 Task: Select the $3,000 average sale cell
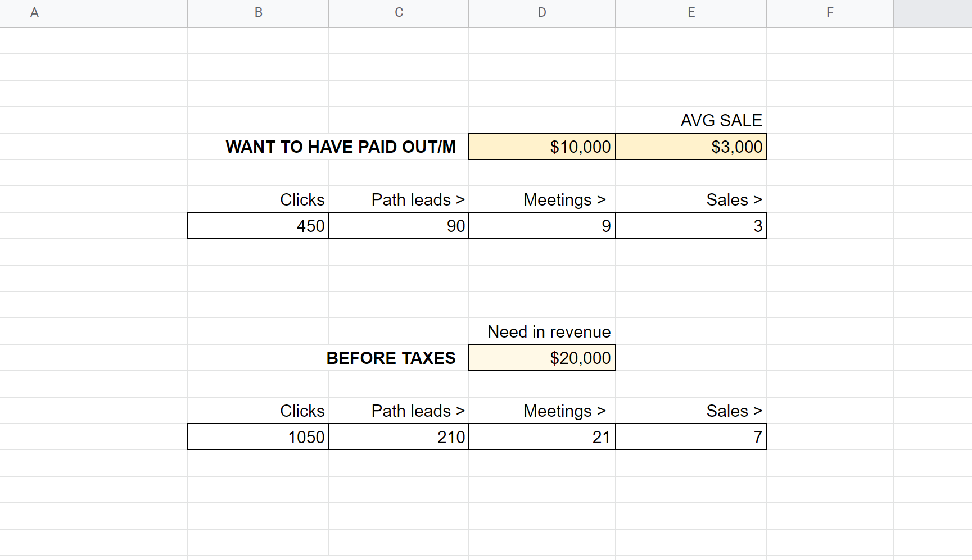pyautogui.click(x=691, y=147)
